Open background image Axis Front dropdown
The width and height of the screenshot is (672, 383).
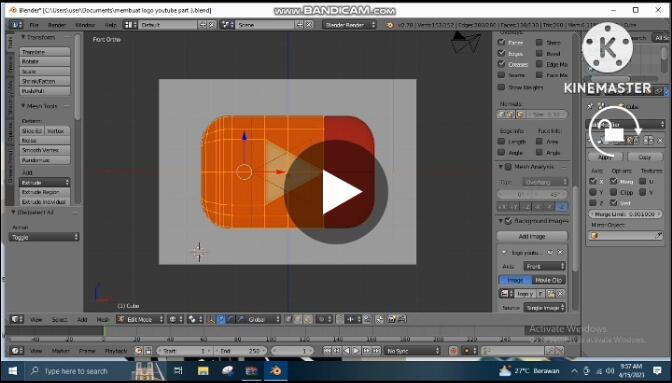coord(545,266)
